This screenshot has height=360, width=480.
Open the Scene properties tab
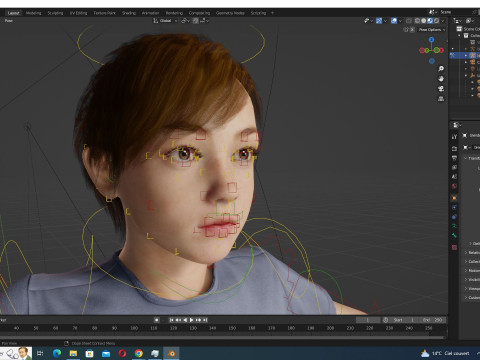[x=454, y=177]
